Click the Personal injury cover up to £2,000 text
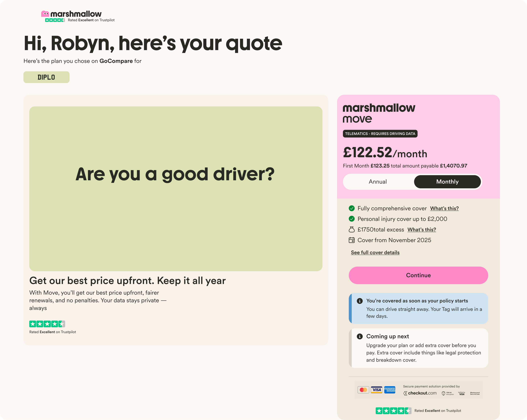 (402, 219)
